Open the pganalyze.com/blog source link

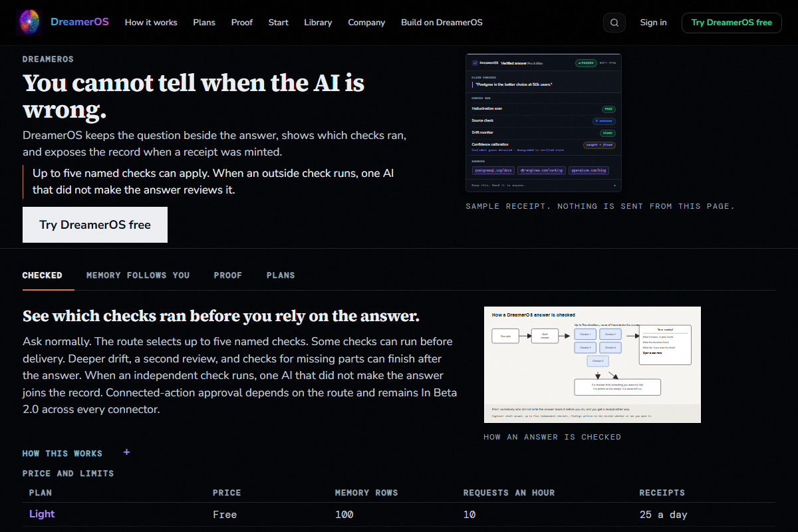589,170
